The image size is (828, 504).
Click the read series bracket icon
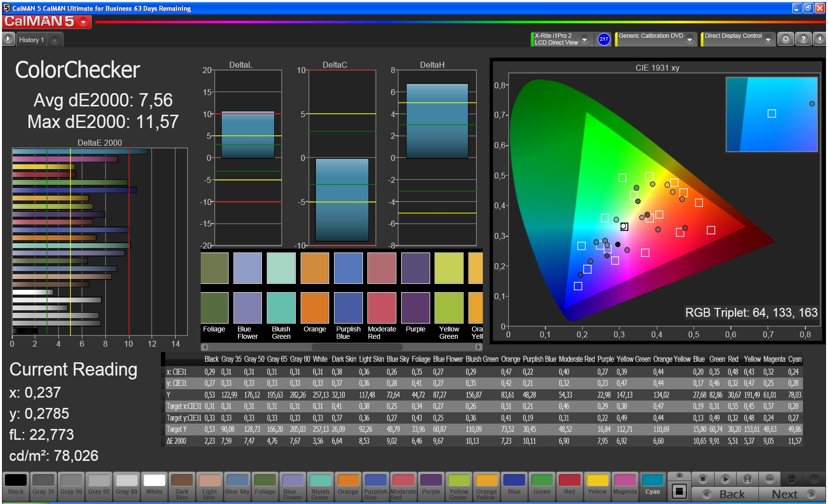pos(748,479)
